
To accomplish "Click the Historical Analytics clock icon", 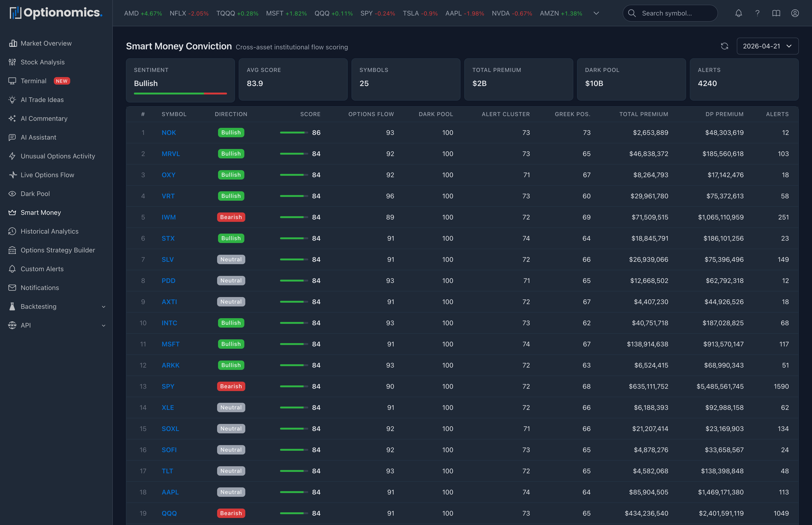I will point(13,231).
